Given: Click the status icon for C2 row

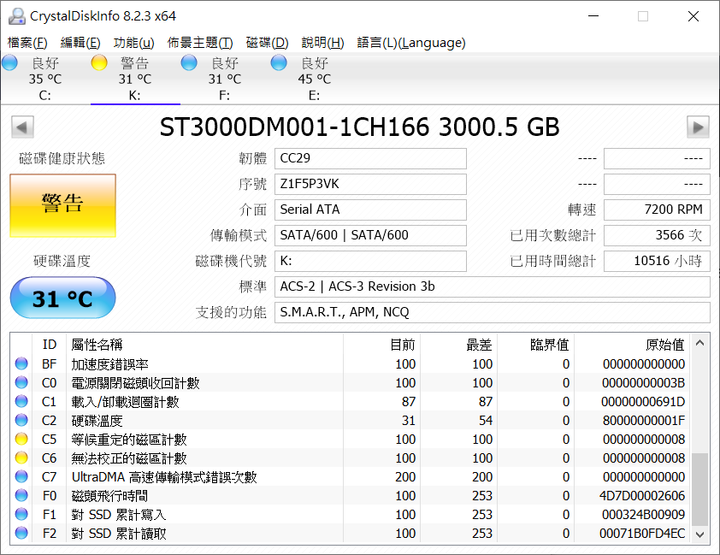Looking at the screenshot, I should pyautogui.click(x=22, y=420).
